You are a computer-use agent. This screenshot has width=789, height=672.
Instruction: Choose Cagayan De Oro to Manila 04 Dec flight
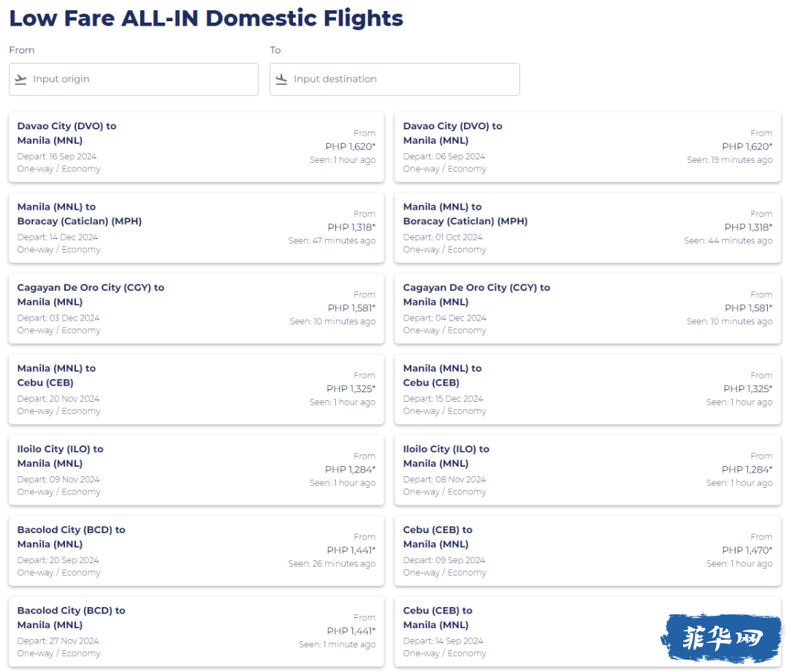587,308
